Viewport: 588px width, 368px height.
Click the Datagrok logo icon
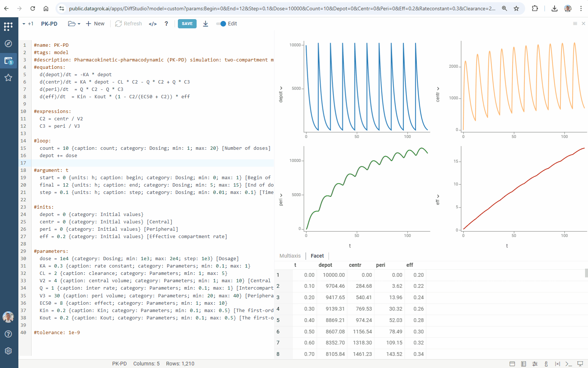[x=8, y=26]
